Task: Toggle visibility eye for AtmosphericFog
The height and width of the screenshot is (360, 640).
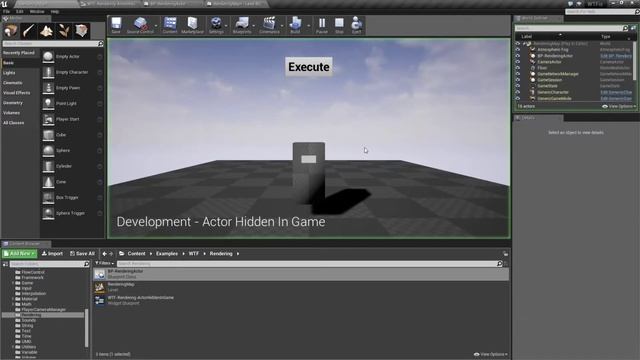Action: point(518,49)
